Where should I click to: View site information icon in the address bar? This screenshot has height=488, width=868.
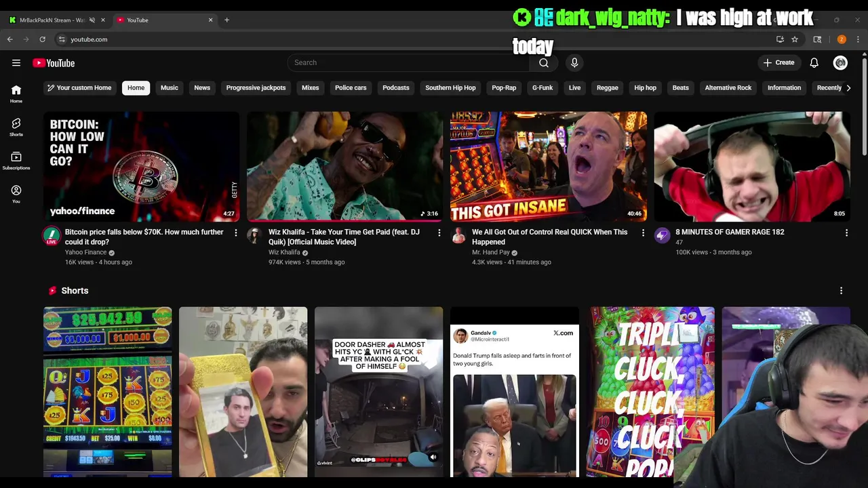point(62,39)
